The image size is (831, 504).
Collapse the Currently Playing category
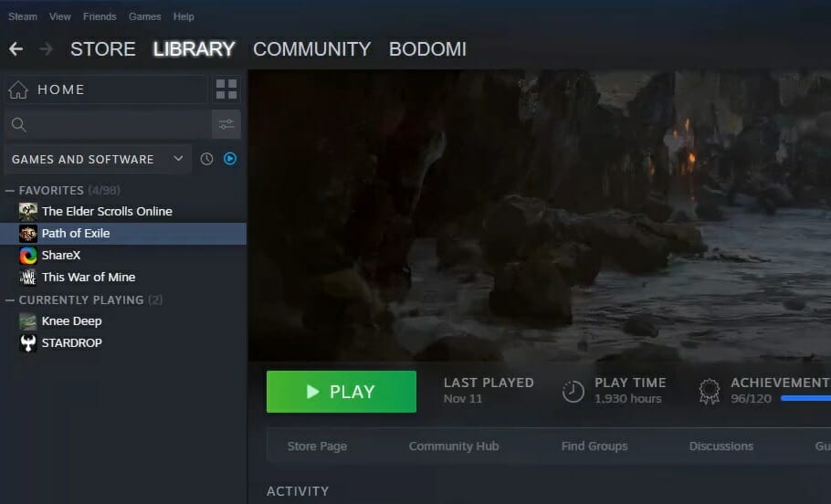point(9,300)
